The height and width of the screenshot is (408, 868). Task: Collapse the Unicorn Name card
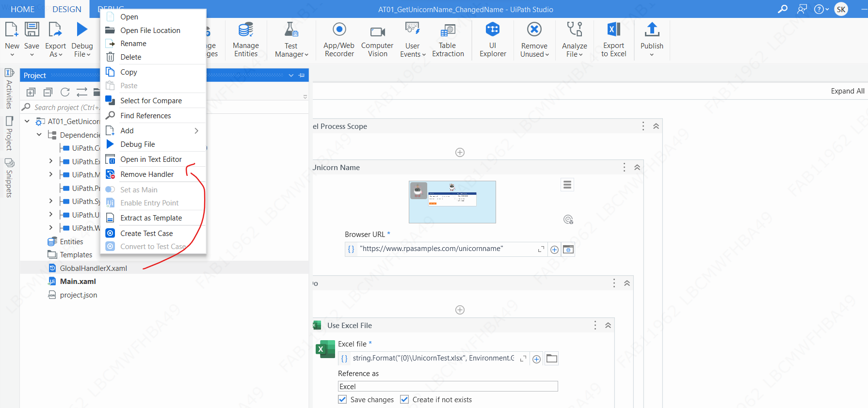click(x=637, y=167)
